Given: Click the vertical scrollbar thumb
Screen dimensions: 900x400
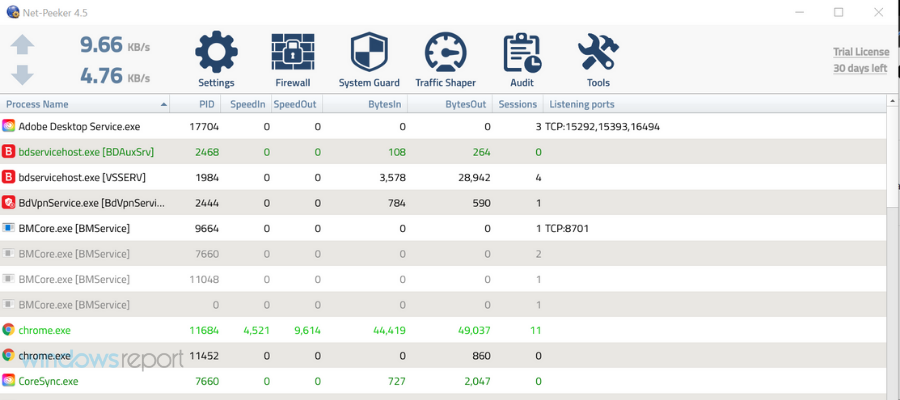Looking at the screenshot, I should click(893, 157).
